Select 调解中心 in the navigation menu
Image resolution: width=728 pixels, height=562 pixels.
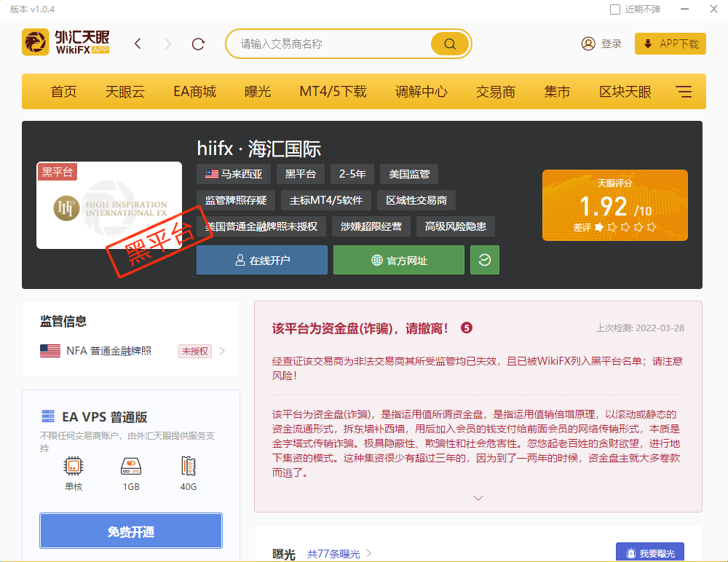coord(421,91)
